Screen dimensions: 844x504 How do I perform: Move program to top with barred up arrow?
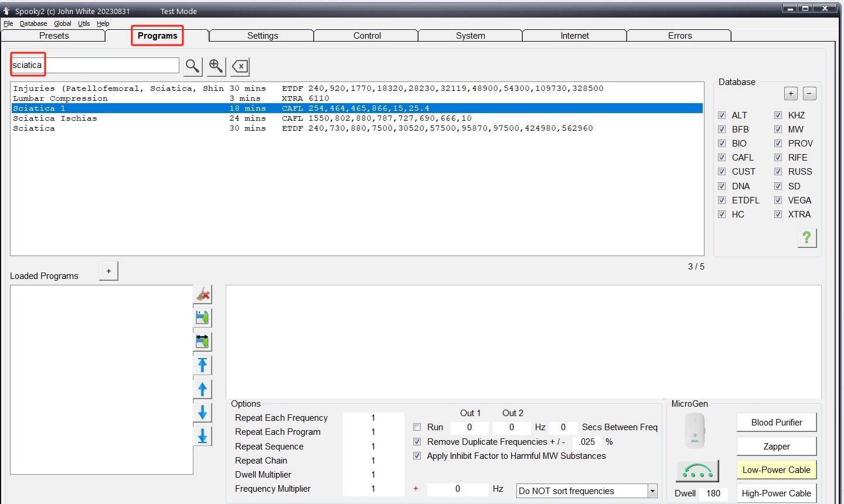tap(203, 365)
